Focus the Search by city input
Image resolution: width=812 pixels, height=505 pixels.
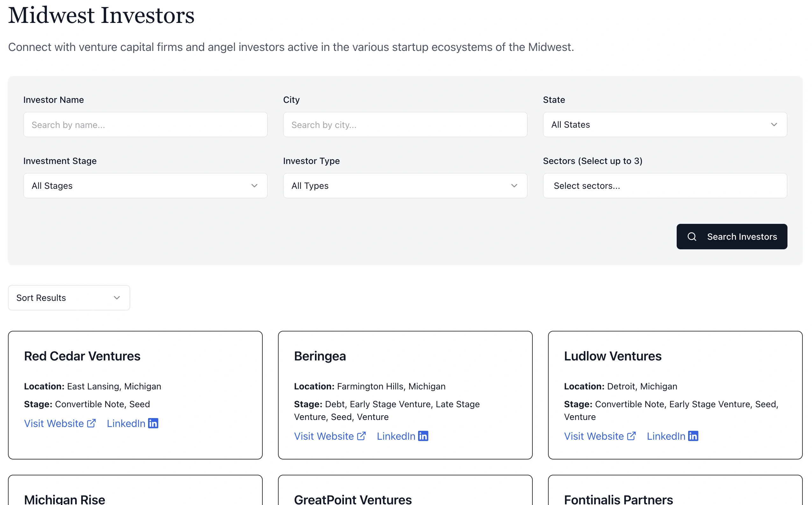pos(405,124)
